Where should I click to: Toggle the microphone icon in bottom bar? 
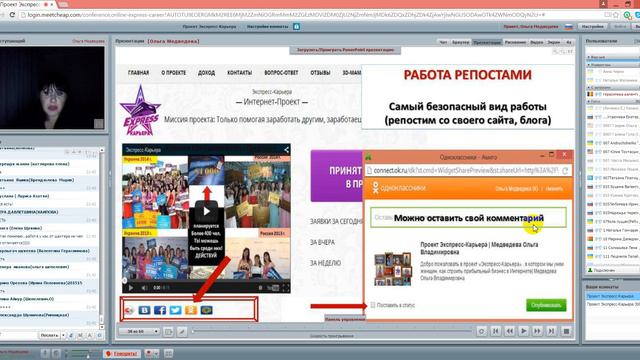[x=45, y=353]
